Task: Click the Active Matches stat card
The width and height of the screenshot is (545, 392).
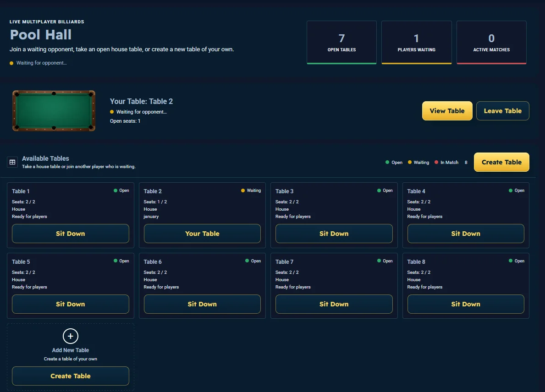Action: [x=491, y=42]
